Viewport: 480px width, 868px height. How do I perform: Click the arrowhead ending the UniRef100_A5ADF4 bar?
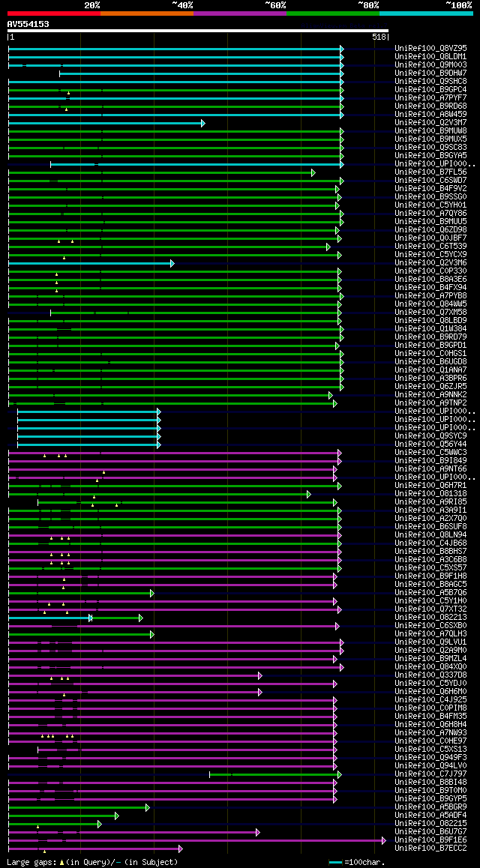(117, 816)
